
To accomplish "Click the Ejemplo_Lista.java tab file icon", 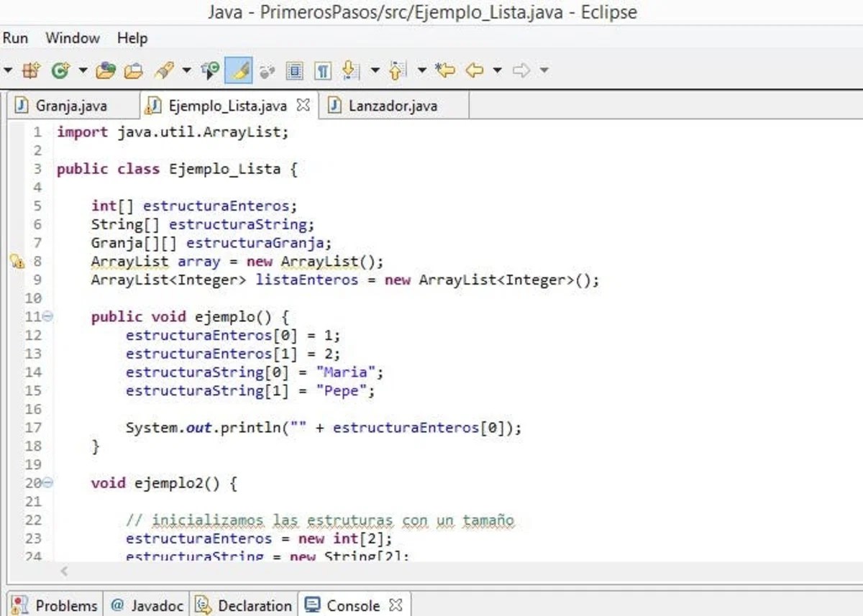I will click(x=153, y=106).
